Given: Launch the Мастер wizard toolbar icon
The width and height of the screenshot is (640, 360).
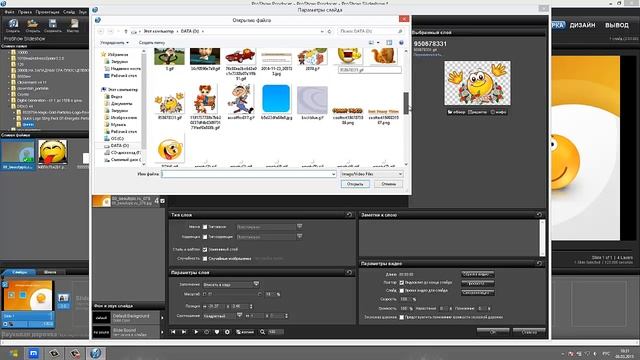Looking at the screenshot, I should point(73,25).
